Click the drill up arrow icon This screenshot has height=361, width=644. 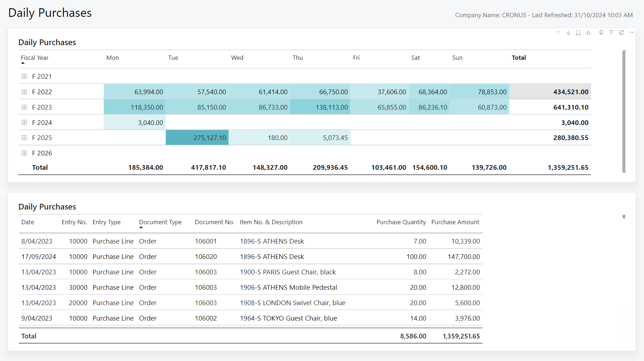558,33
